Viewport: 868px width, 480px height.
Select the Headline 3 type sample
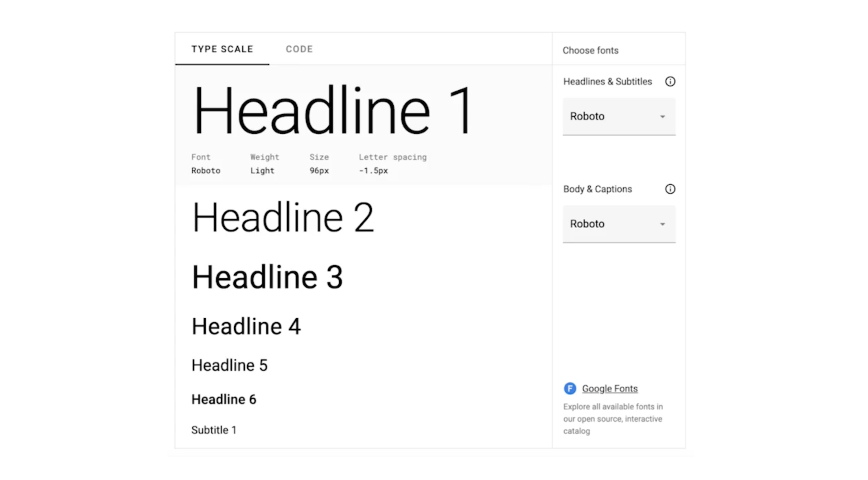point(267,277)
